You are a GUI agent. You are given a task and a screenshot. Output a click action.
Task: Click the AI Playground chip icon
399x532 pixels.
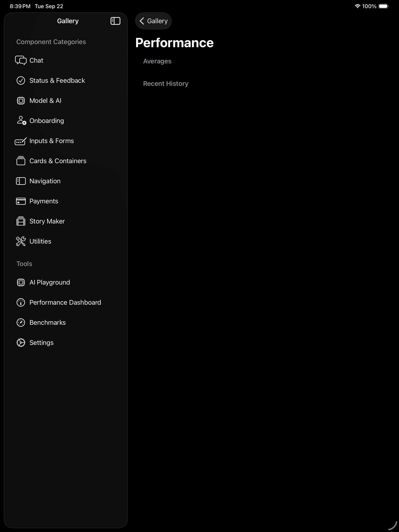[x=21, y=282]
